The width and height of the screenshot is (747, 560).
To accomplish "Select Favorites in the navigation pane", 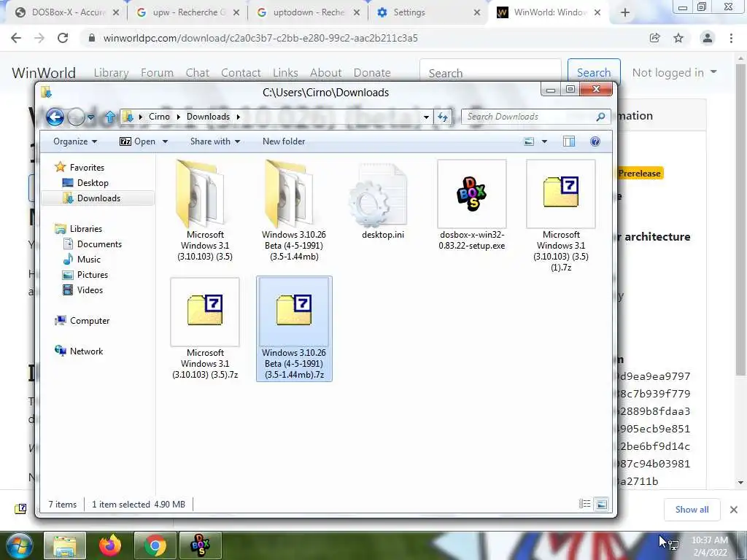I will coord(87,168).
